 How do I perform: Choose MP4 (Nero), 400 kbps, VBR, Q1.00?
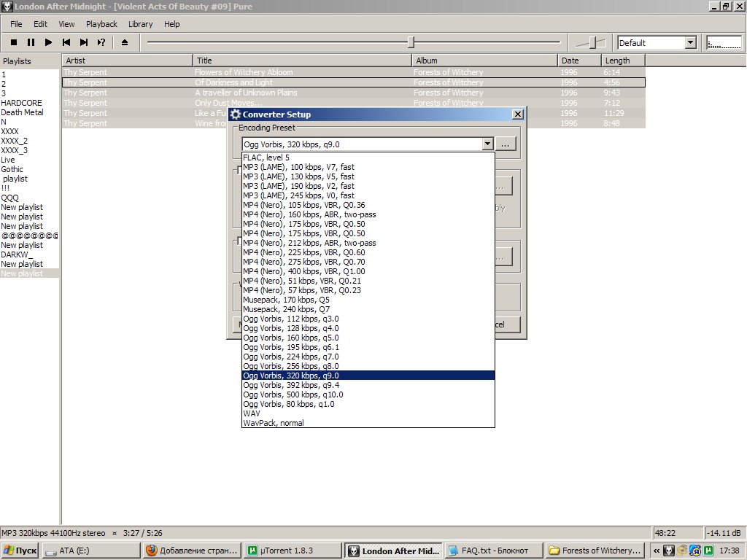(x=368, y=271)
